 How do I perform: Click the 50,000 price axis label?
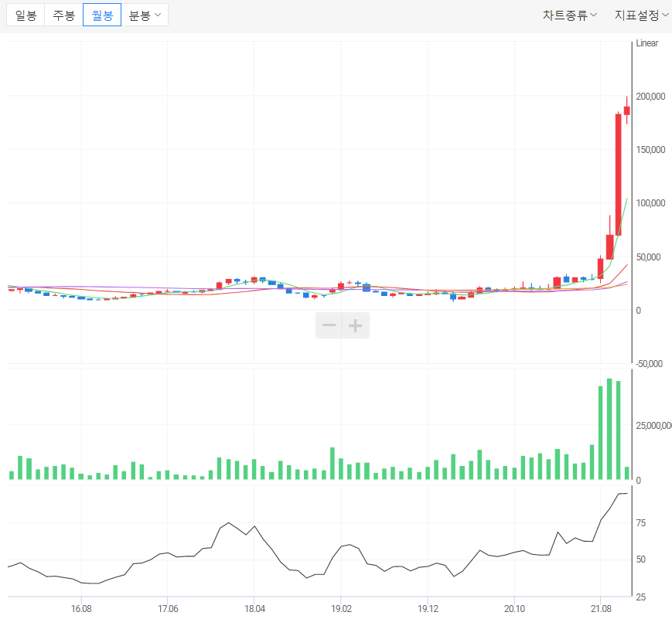[x=649, y=257]
